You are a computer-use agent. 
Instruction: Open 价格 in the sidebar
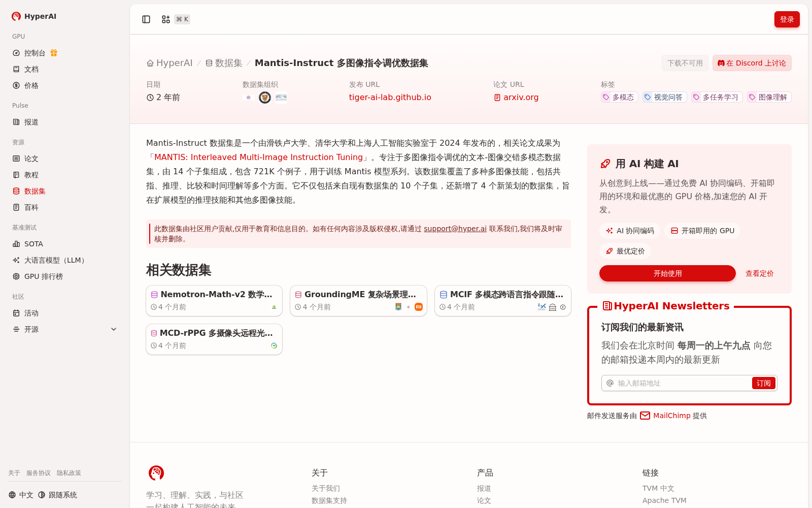pyautogui.click(x=65, y=85)
